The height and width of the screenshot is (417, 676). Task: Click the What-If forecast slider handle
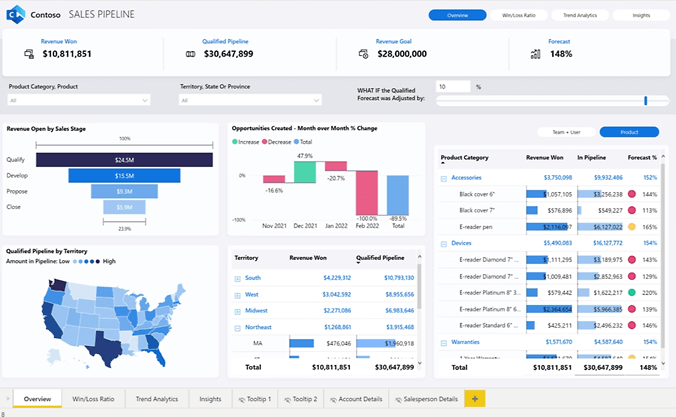pos(645,100)
